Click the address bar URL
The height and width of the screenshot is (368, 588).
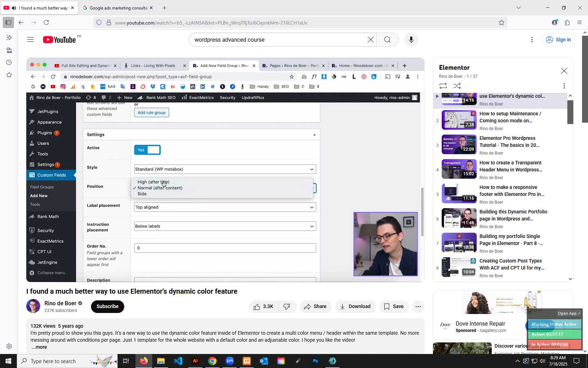pyautogui.click(x=211, y=23)
